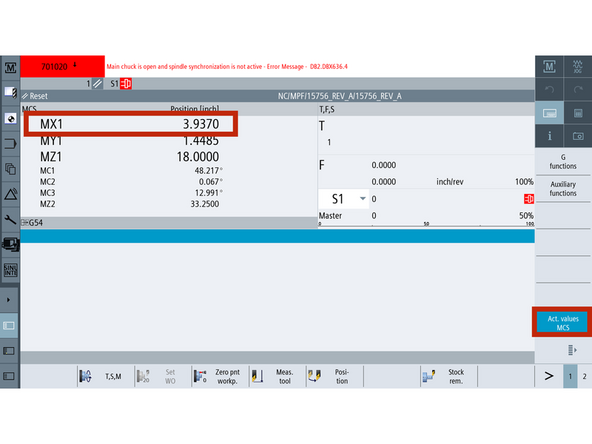Select the MX1 position value 3.9370
The image size is (592, 444).
coord(201,124)
